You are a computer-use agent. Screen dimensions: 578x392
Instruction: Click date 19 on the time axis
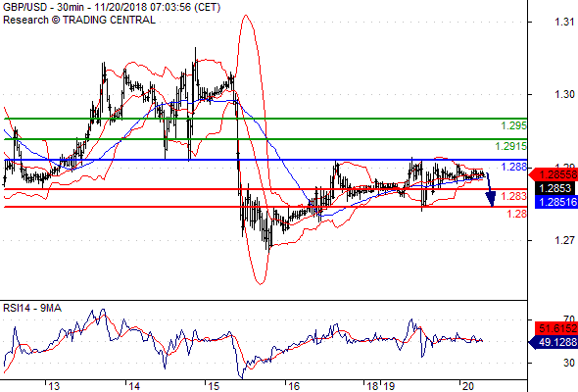coord(389,386)
